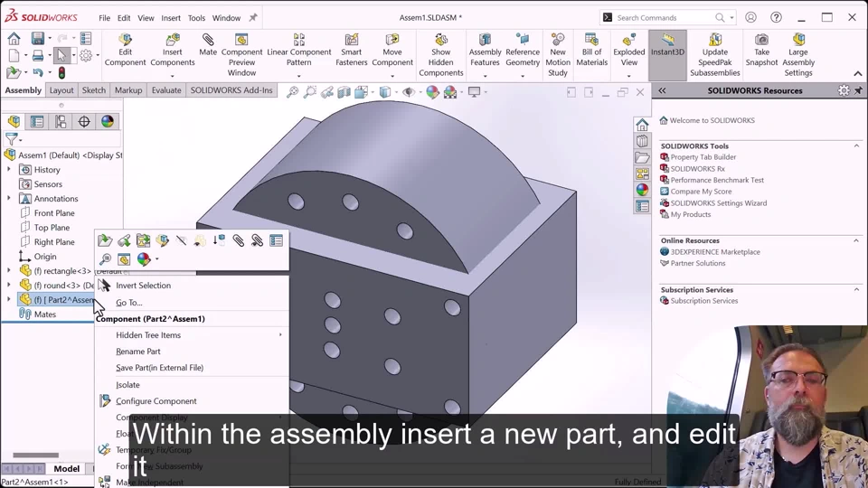Viewport: 868px width, 488px height.
Task: Expand the Annotations tree node
Action: coord(8,198)
